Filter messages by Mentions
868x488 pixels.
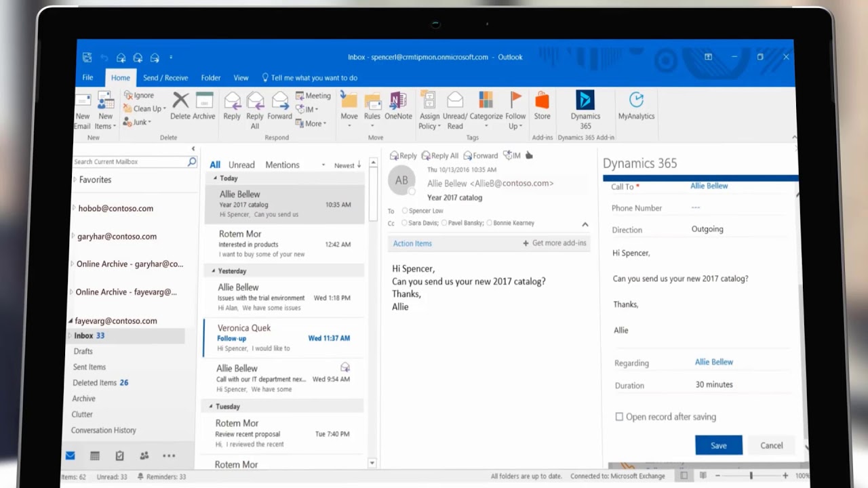(x=282, y=165)
